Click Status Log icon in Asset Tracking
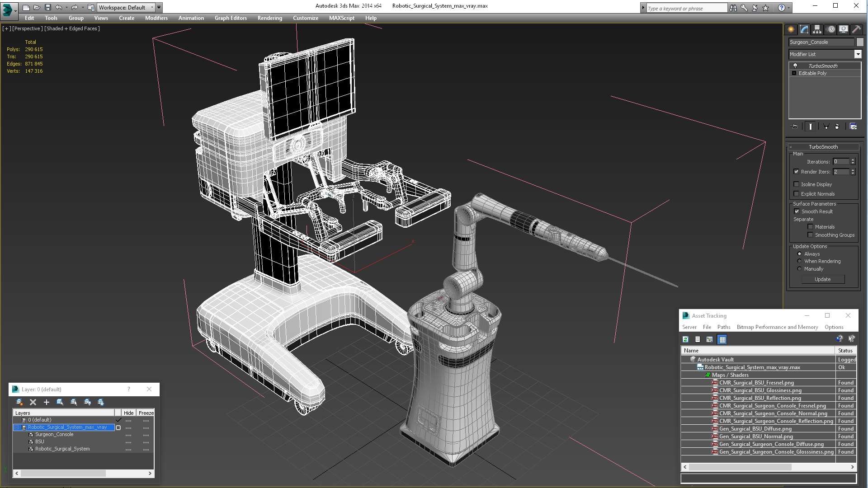This screenshot has height=488, width=868. click(698, 339)
